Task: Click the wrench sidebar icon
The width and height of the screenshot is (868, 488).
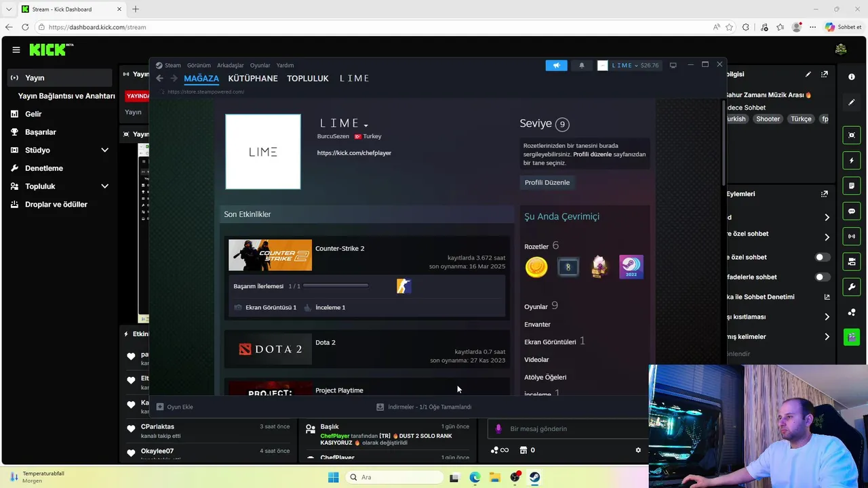Action: pos(852,287)
